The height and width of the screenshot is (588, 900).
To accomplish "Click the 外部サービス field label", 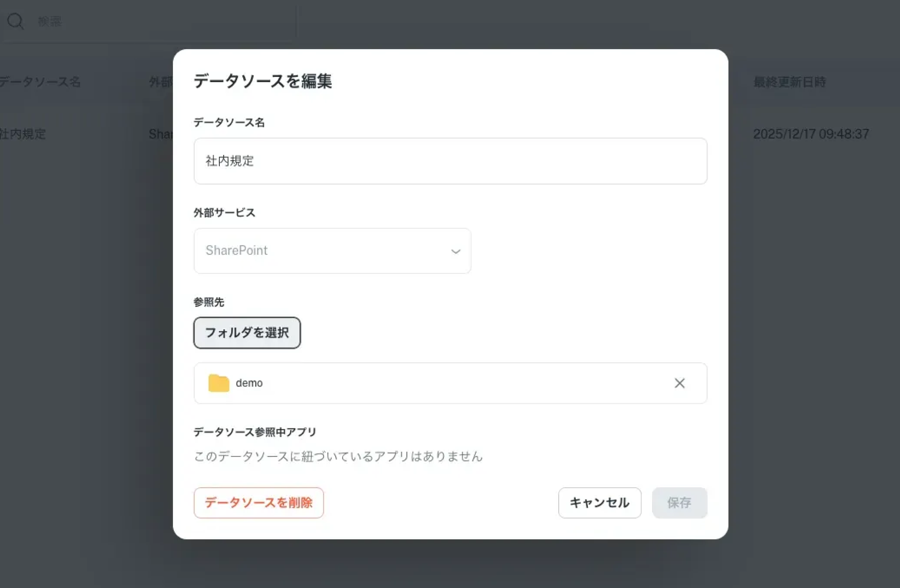I will tap(224, 213).
